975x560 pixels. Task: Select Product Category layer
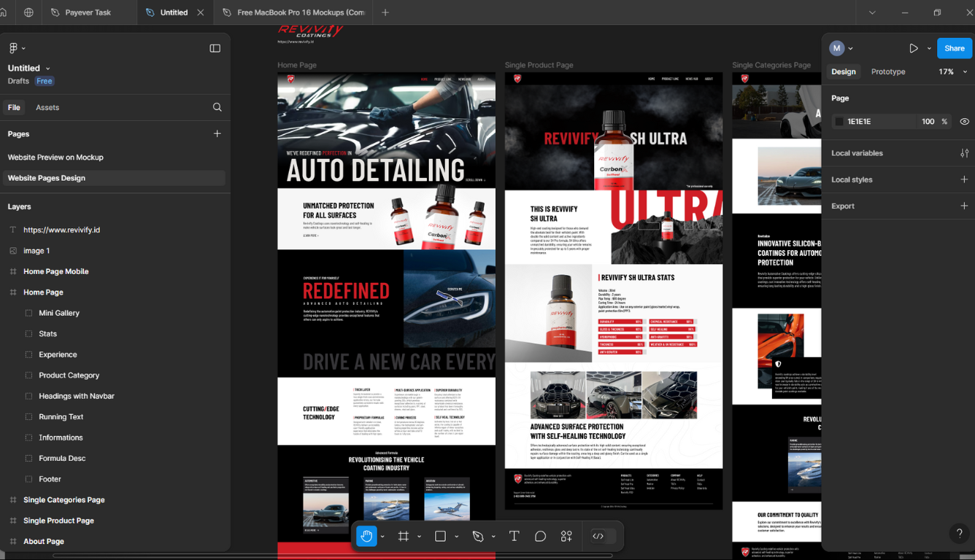[69, 375]
